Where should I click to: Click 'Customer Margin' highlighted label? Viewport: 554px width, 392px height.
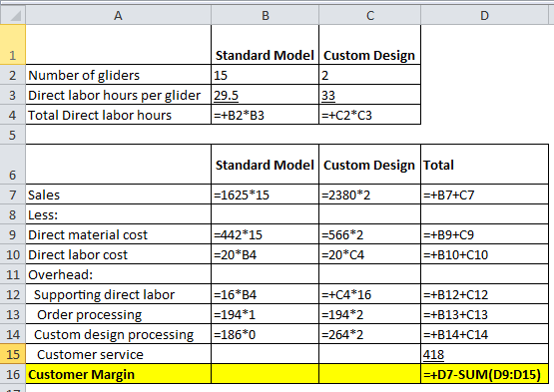[x=119, y=374]
